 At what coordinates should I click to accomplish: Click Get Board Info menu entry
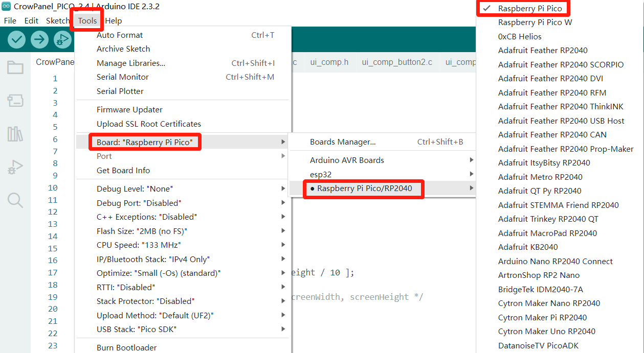point(184,171)
